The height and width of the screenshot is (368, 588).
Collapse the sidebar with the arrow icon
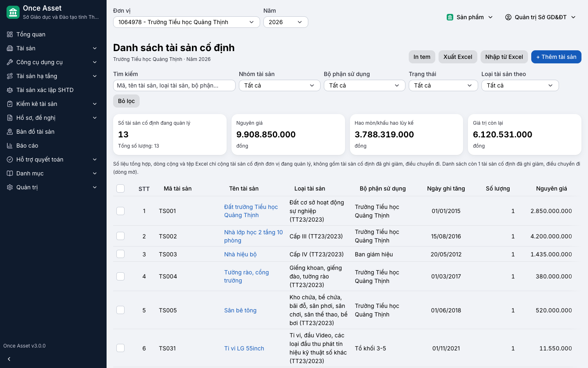pyautogui.click(x=9, y=359)
